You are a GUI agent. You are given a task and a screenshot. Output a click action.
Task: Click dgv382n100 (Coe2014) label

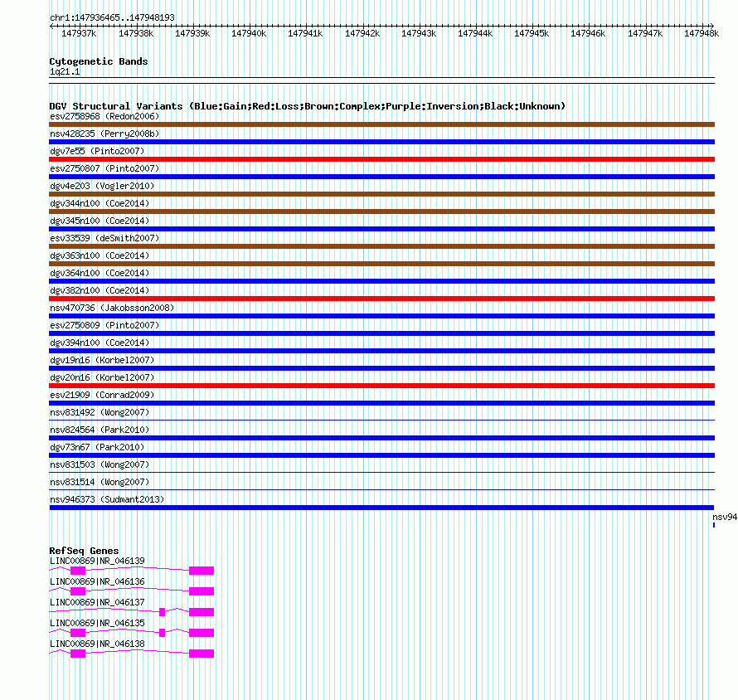[x=100, y=290]
